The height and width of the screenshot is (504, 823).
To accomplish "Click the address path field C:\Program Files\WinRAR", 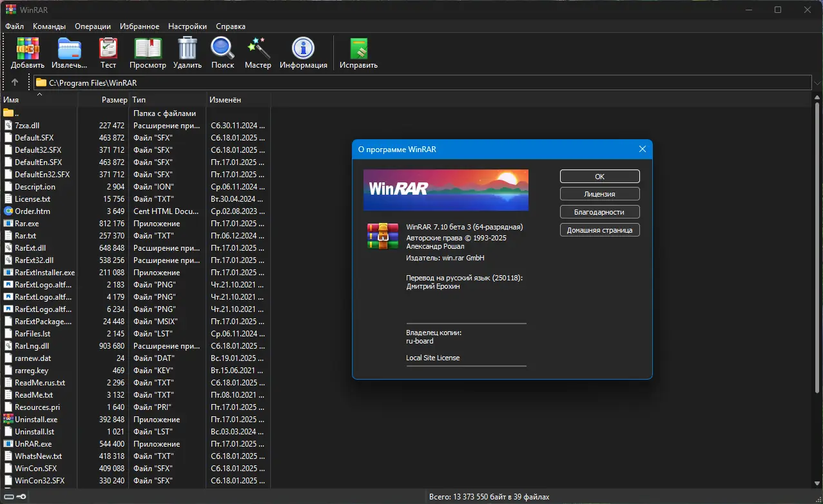I will pyautogui.click(x=423, y=82).
